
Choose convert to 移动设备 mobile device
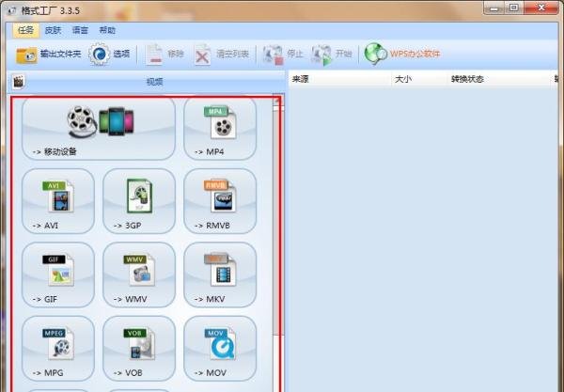[x=99, y=129]
